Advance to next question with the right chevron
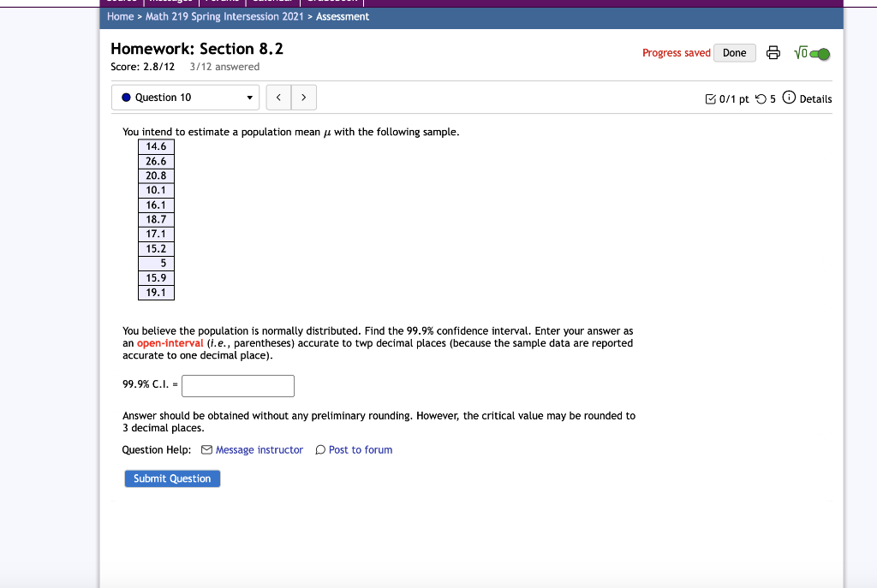The image size is (877, 588). coord(304,97)
